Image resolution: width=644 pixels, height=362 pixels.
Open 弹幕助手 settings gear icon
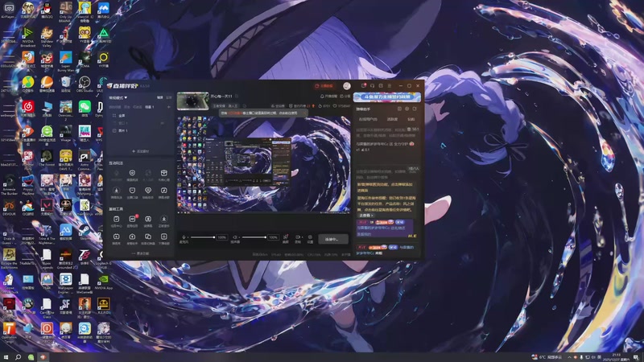click(407, 109)
